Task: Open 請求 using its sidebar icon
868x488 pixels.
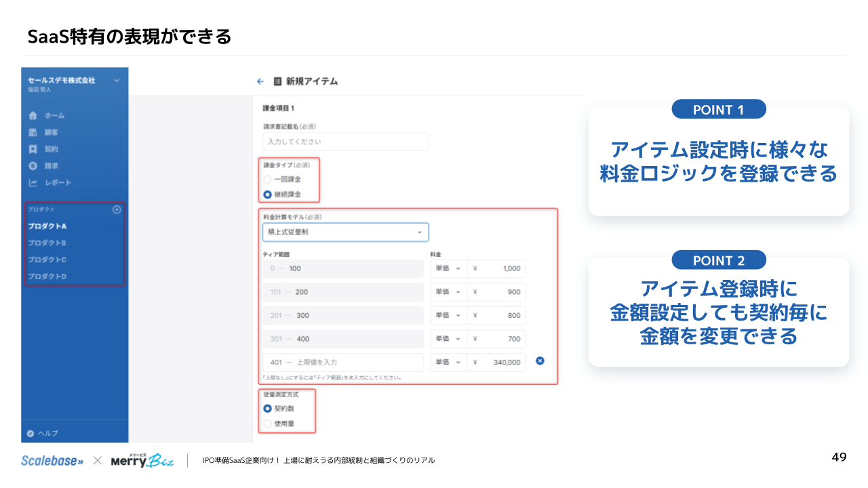Action: tap(33, 166)
